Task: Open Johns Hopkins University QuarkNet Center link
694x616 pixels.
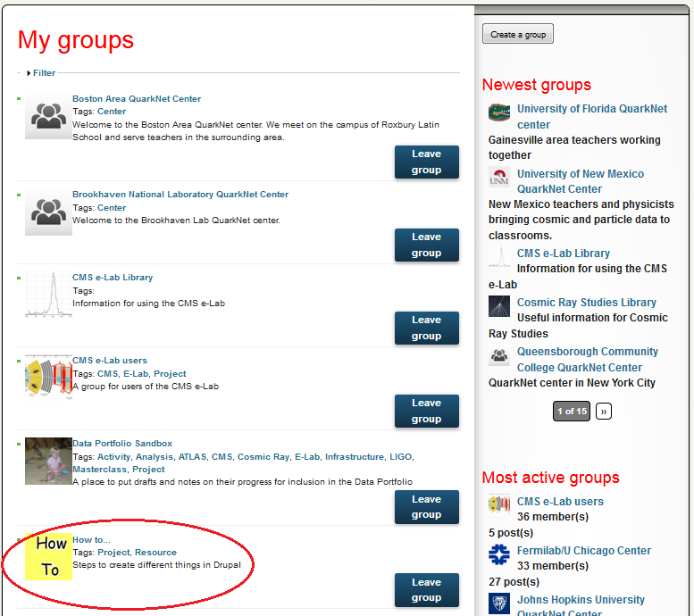Action: coord(581,606)
